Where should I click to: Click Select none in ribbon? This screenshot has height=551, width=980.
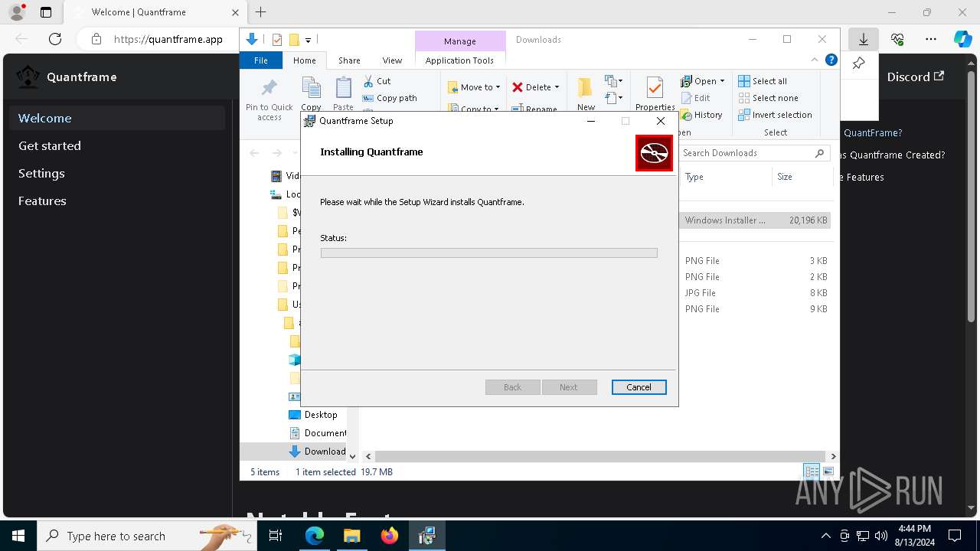click(768, 98)
